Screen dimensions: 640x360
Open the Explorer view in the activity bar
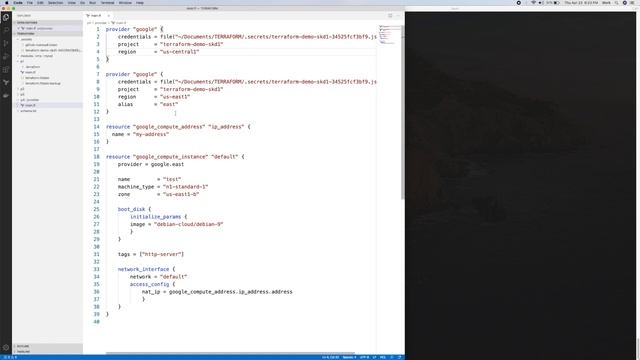pos(6,17)
